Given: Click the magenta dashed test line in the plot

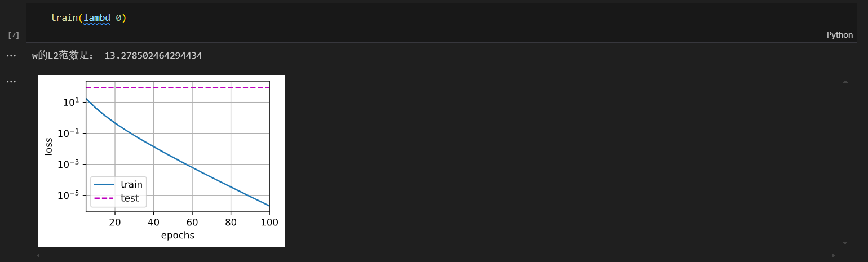Looking at the screenshot, I should click(x=178, y=88).
